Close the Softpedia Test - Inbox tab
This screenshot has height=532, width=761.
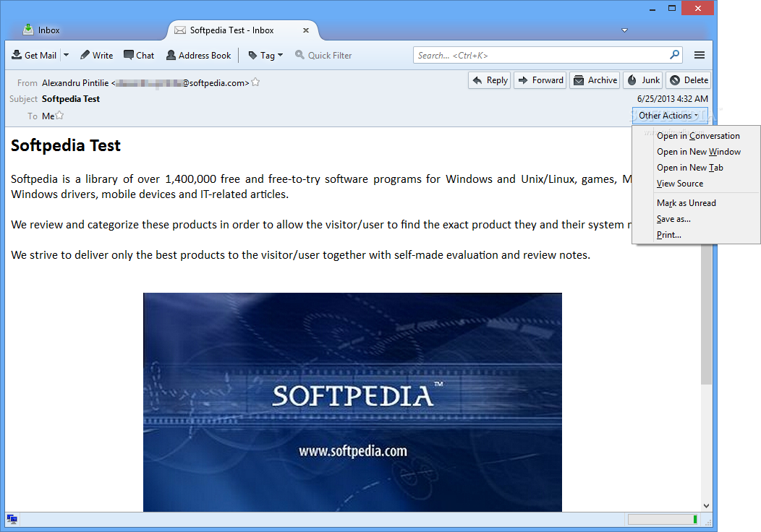306,30
